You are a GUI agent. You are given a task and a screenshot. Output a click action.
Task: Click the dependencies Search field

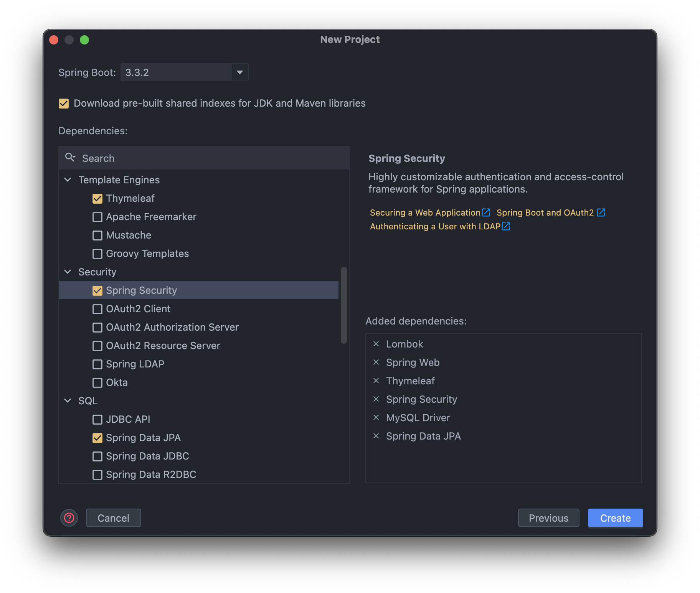pyautogui.click(x=204, y=158)
